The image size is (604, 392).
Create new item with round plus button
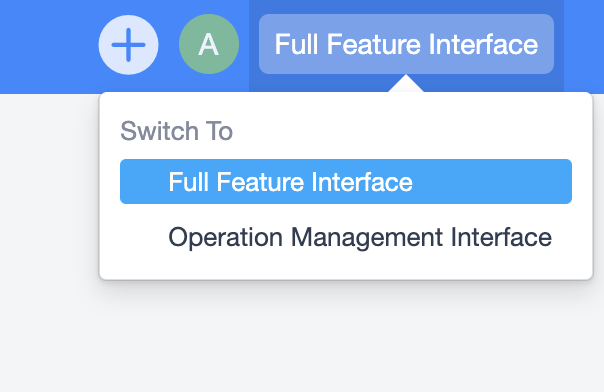pos(128,45)
